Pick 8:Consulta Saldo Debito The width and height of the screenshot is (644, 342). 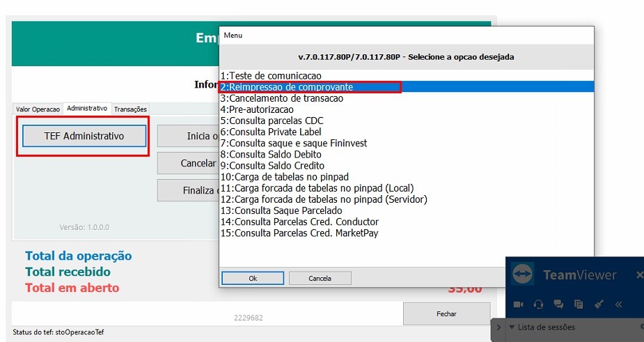point(407,154)
